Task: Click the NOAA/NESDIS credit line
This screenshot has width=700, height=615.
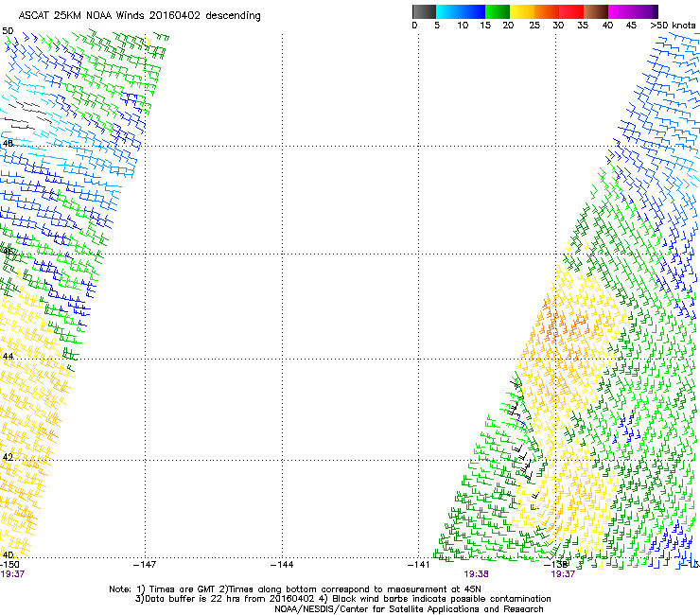Action: 409,609
